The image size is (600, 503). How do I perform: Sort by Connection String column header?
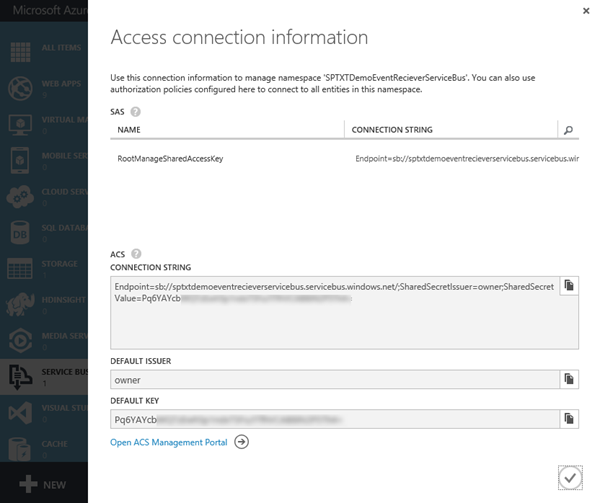click(x=392, y=130)
